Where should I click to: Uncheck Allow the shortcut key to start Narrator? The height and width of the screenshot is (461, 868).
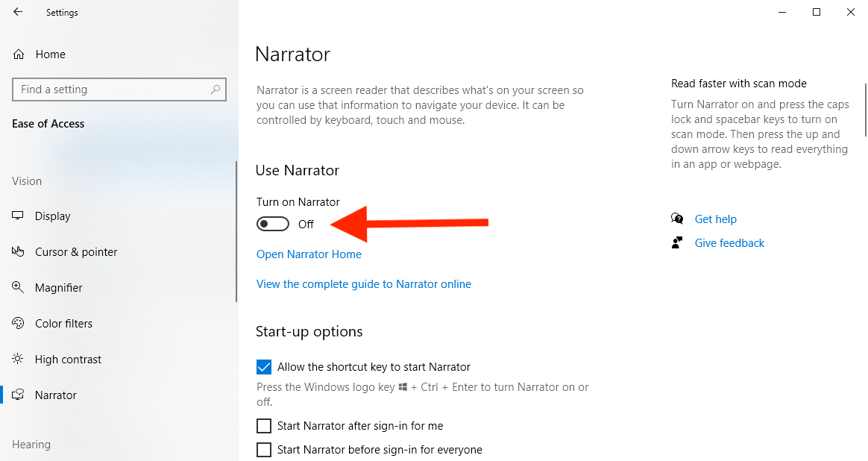point(264,367)
